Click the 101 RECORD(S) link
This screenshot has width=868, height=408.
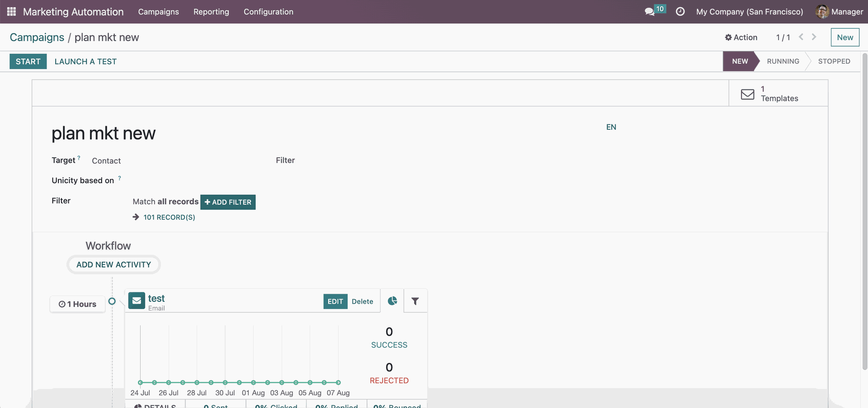(169, 217)
